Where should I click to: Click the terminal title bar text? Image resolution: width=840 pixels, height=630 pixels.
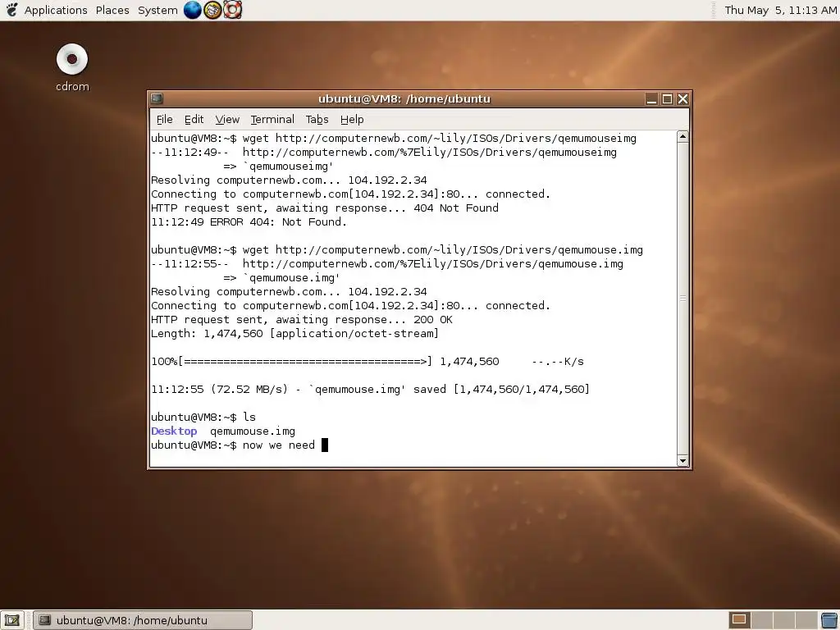coord(404,98)
